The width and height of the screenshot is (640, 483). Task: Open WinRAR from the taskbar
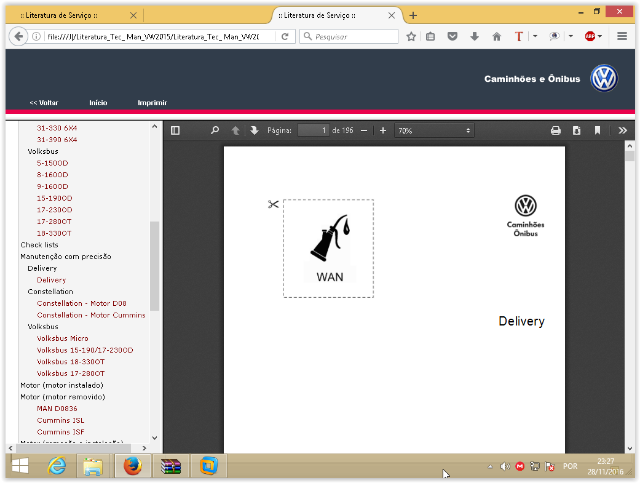(x=171, y=466)
